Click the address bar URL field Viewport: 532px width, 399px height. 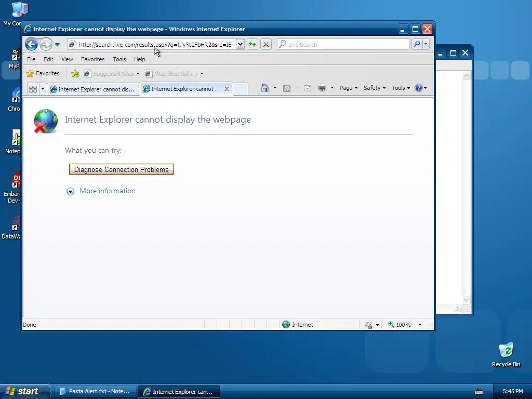pyautogui.click(x=151, y=45)
